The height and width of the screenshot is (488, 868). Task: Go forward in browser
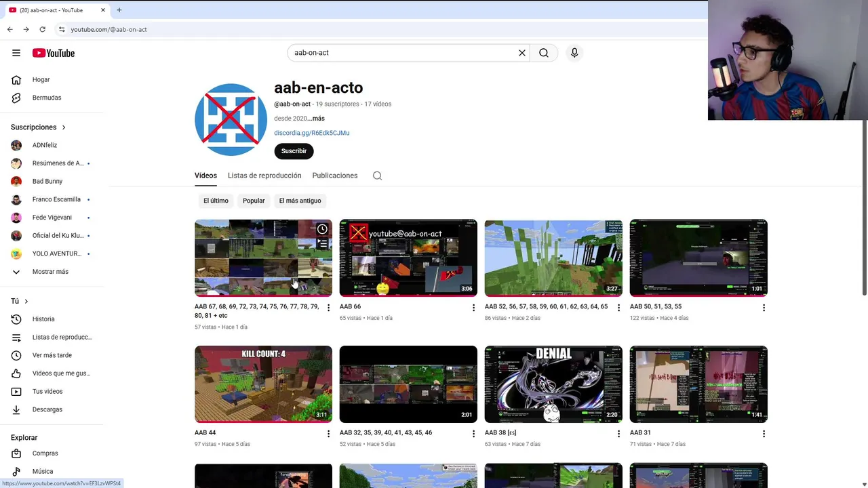pyautogui.click(x=26, y=29)
